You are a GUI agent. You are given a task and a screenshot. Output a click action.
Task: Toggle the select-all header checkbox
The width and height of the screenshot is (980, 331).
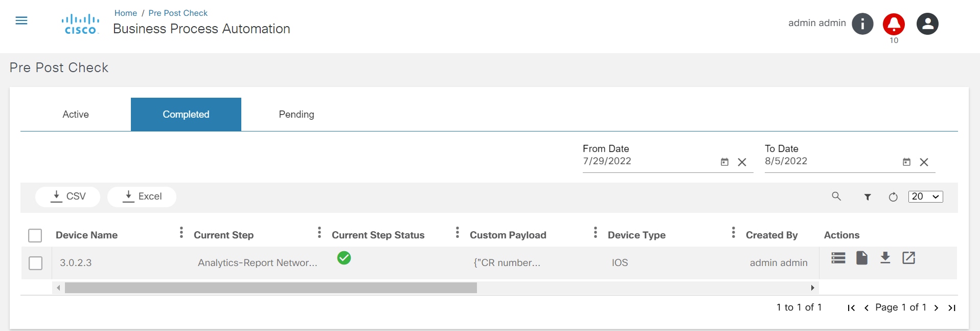35,235
